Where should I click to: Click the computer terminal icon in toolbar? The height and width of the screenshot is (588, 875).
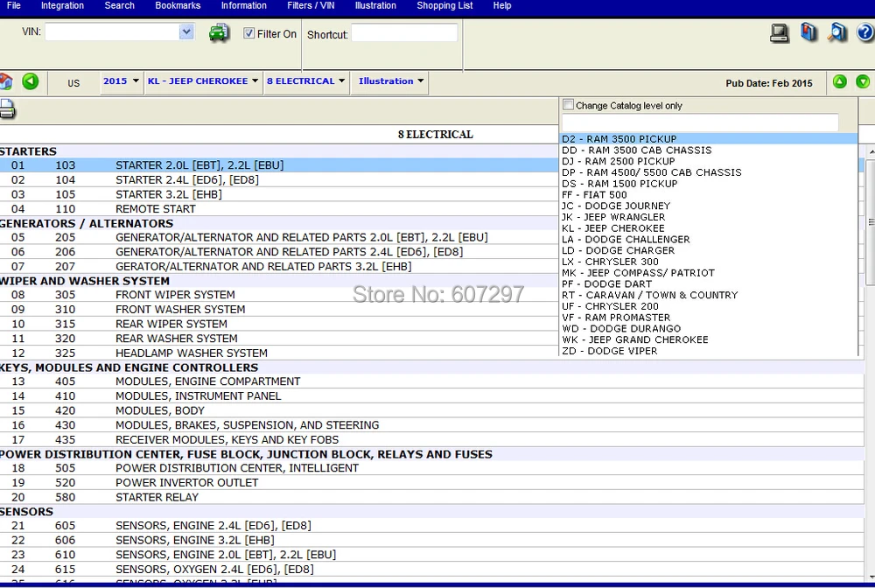pyautogui.click(x=779, y=33)
